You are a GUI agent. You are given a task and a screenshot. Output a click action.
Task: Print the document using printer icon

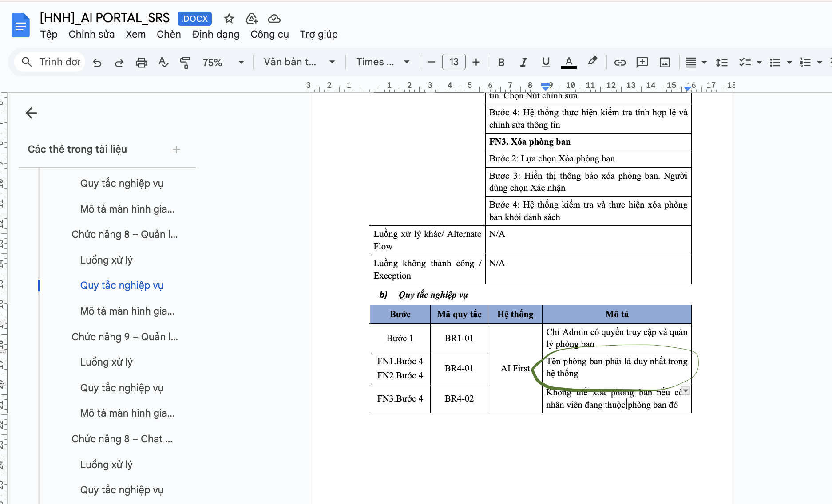click(141, 63)
